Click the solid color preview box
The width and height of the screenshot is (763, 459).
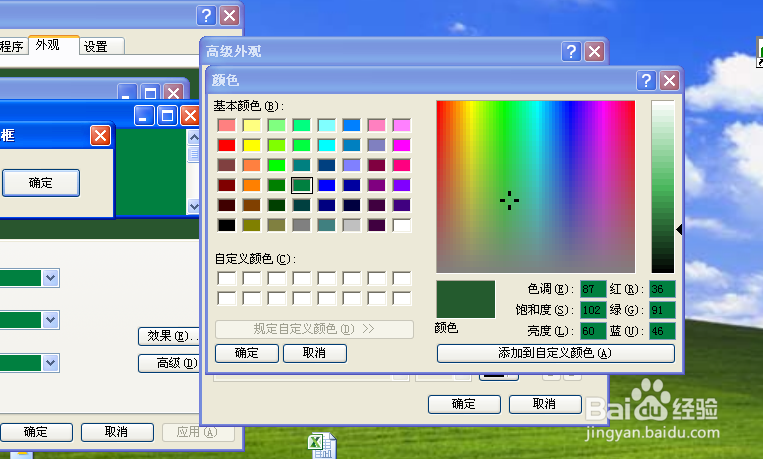click(465, 299)
